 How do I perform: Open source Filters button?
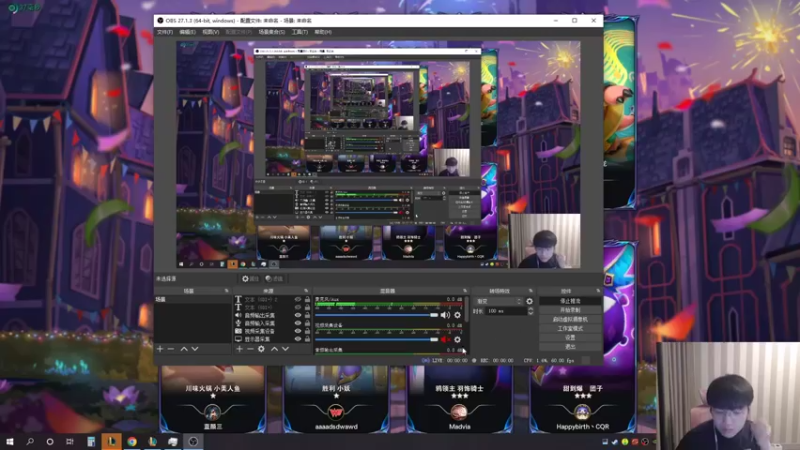[274, 279]
